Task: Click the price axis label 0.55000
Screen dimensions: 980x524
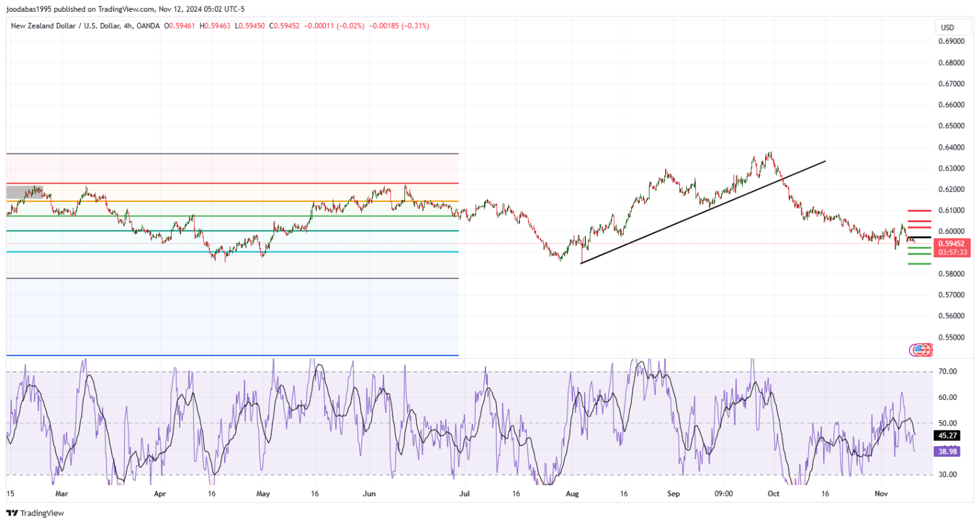Action: point(952,337)
